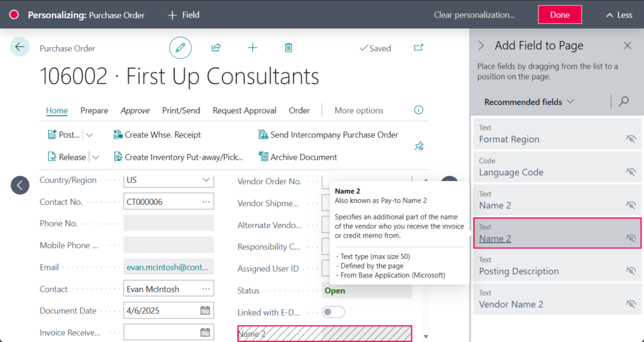Click the pencil edit icon

[x=180, y=48]
